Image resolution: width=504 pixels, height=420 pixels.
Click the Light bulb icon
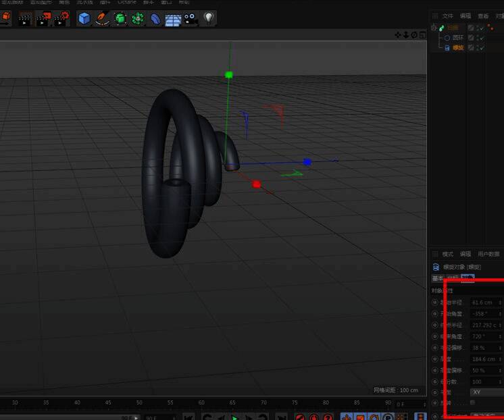tap(209, 19)
